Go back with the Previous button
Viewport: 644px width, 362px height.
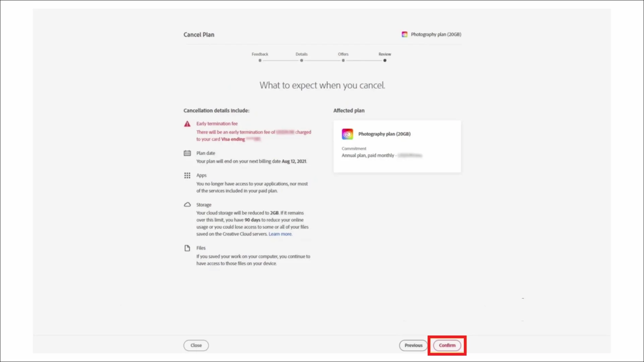click(413, 345)
